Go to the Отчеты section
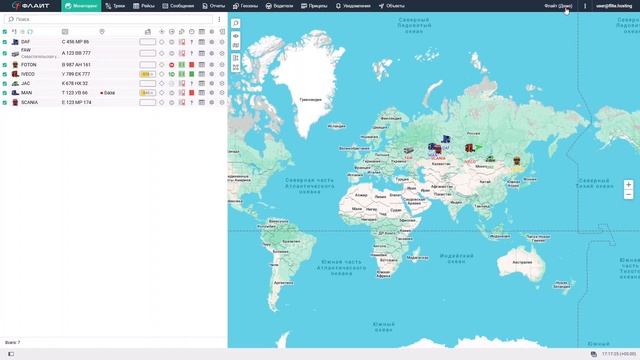The image size is (640, 360). [213, 6]
